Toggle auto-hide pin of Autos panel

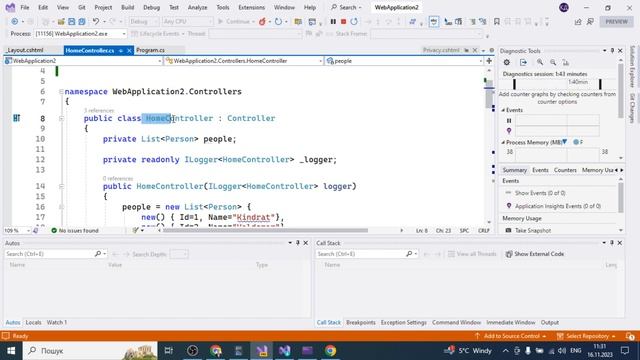(298, 243)
